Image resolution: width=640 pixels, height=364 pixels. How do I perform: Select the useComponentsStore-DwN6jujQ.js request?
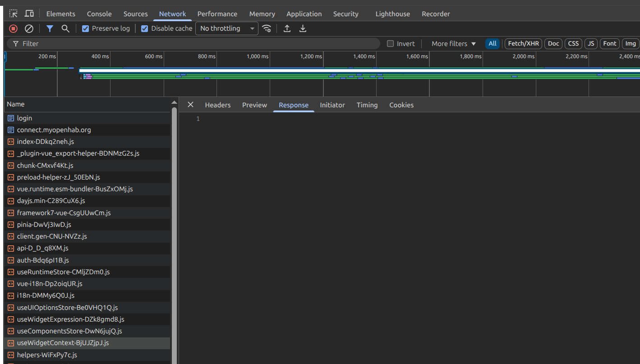(87, 331)
